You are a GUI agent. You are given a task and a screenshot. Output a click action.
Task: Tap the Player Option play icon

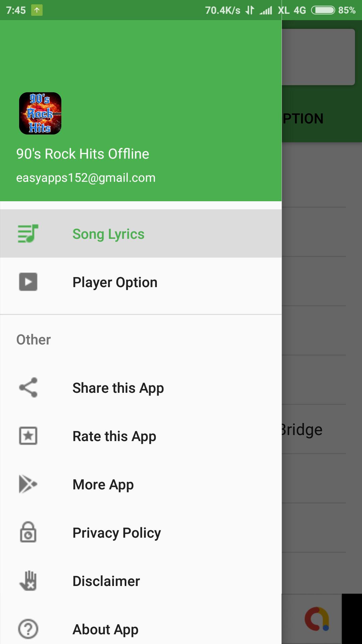28,282
